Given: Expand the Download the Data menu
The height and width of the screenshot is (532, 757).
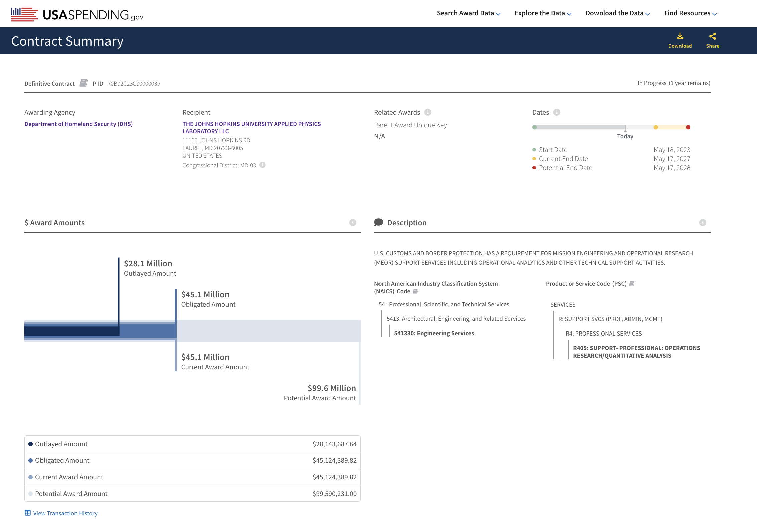Looking at the screenshot, I should (618, 13).
